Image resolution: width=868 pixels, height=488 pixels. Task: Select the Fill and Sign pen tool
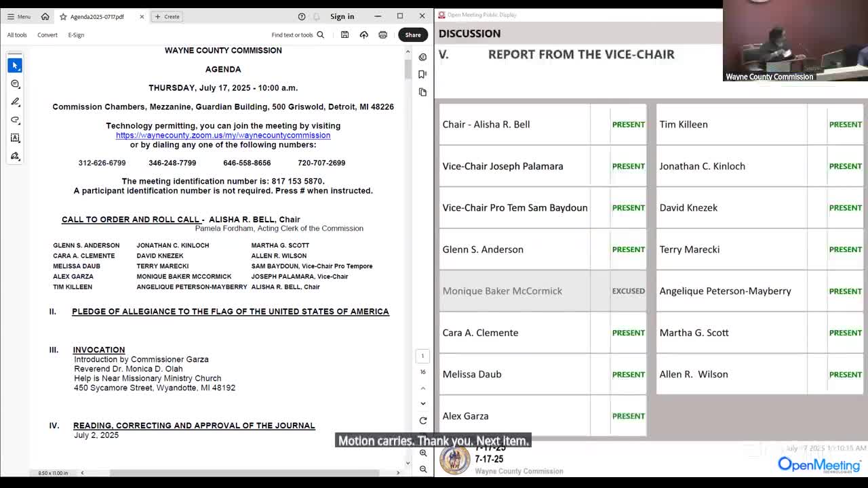pyautogui.click(x=15, y=156)
